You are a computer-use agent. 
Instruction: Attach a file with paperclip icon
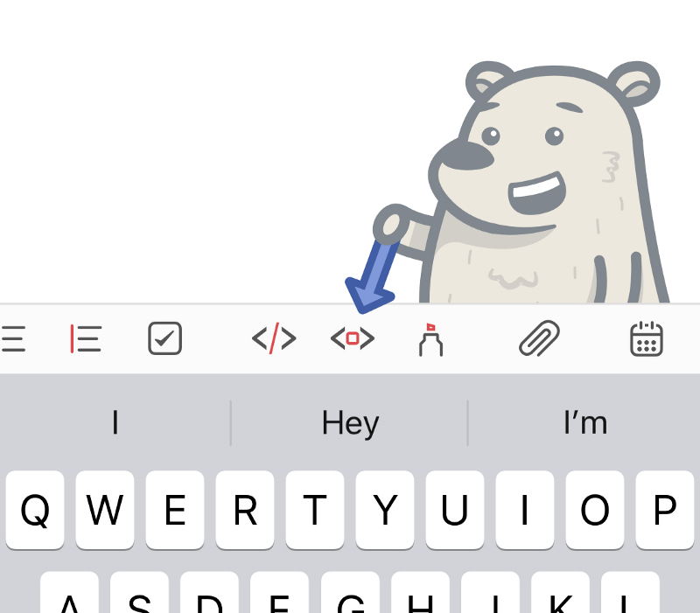tap(539, 338)
